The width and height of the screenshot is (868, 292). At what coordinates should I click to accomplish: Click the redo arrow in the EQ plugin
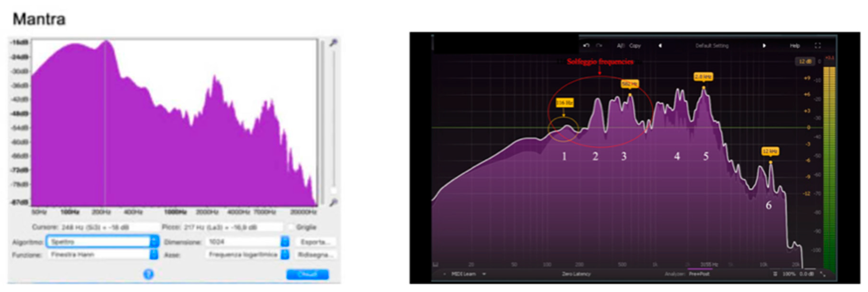coord(599,45)
